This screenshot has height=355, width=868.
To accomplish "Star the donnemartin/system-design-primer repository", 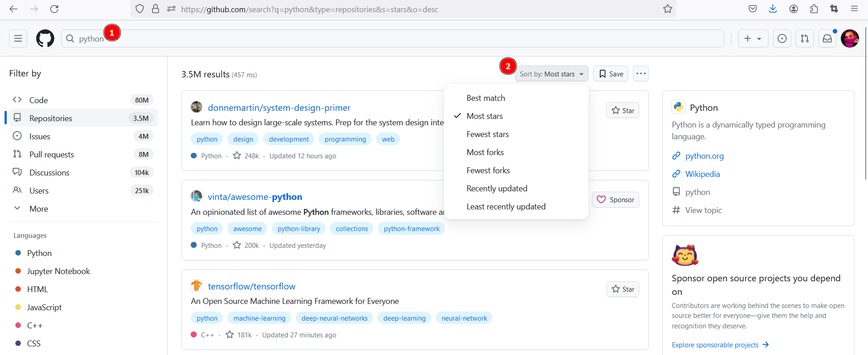I will pyautogui.click(x=623, y=110).
